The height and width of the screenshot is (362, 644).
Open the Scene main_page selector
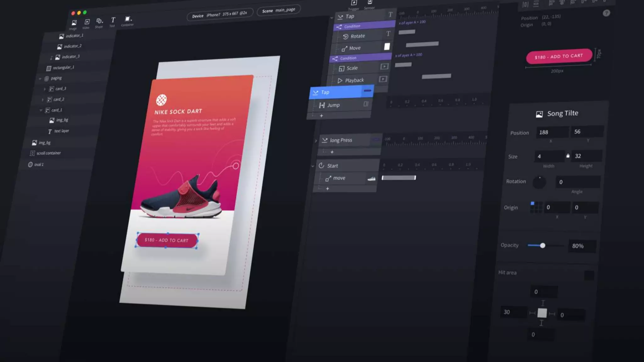pyautogui.click(x=279, y=10)
